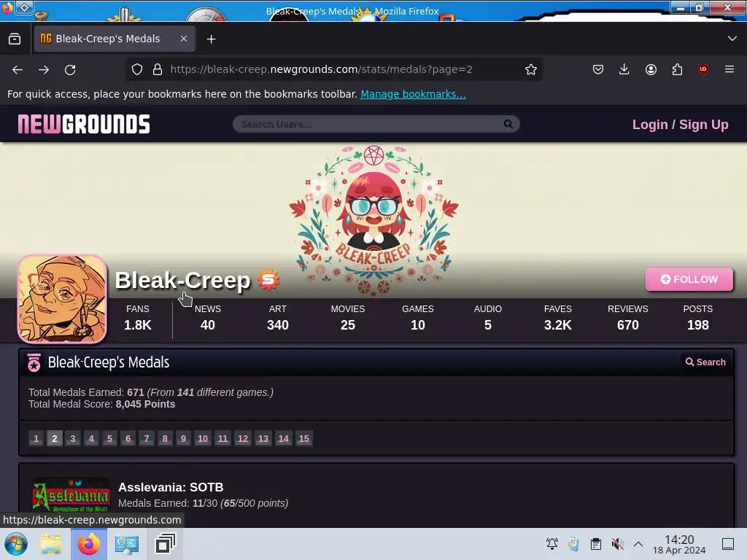Viewport: 747px width, 560px height.
Task: Open Bleak-Creep profile avatar image
Action: pyautogui.click(x=62, y=299)
